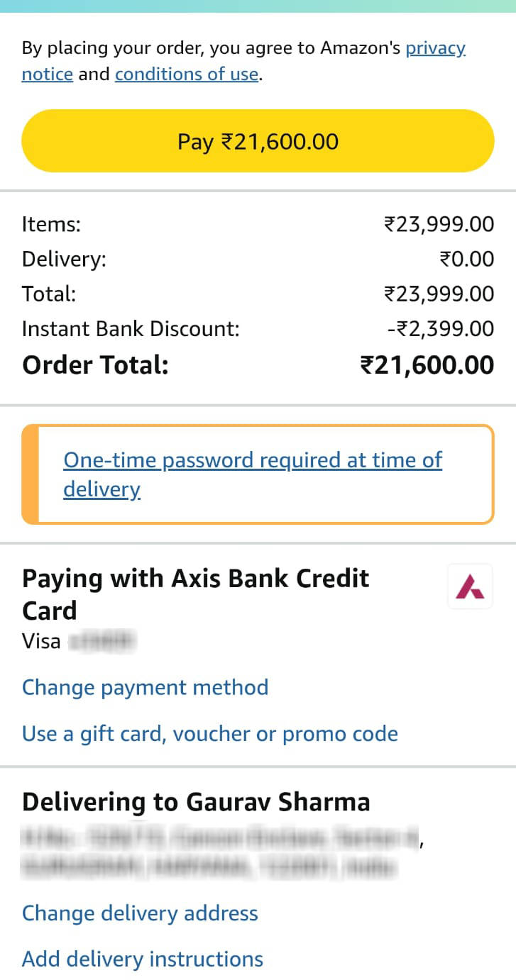The height and width of the screenshot is (980, 516).
Task: Click the orange bar on the OTP notice
Action: coord(30,474)
